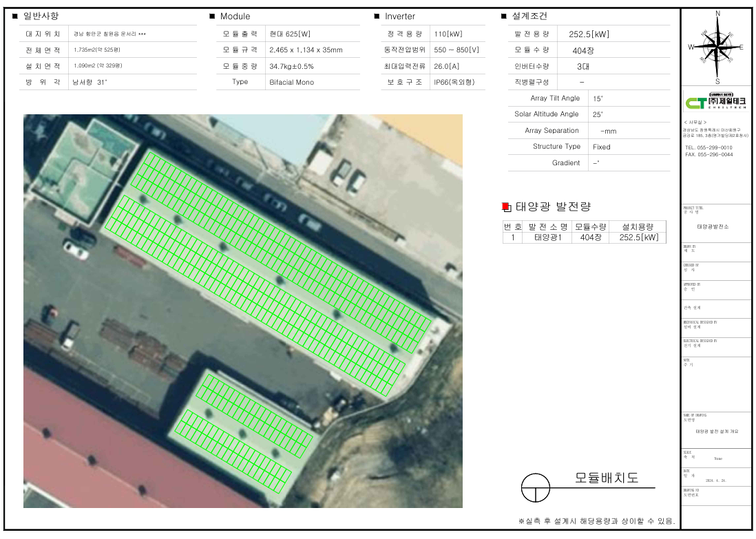Click the footnote text at the bottom
This screenshot has height=539, width=756.
point(596,520)
